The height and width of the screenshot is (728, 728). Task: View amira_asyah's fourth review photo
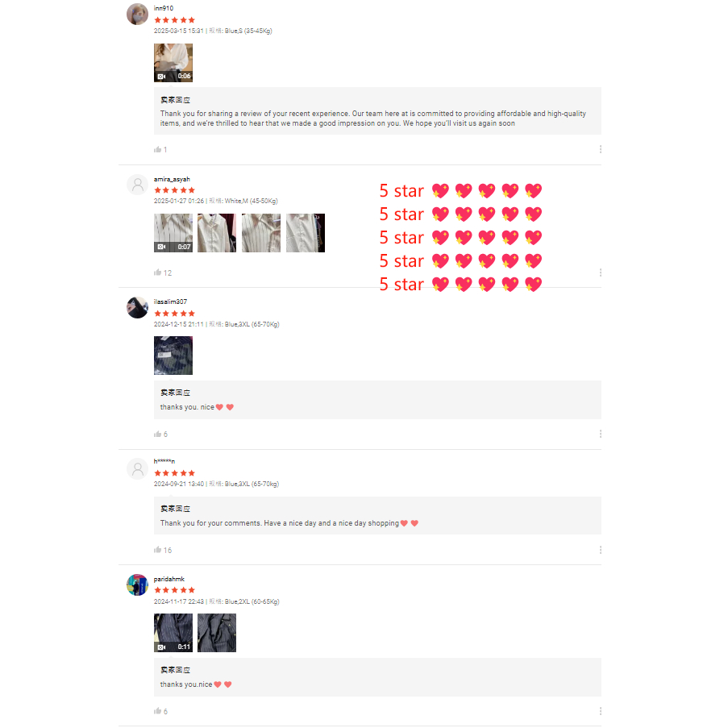coord(306,233)
